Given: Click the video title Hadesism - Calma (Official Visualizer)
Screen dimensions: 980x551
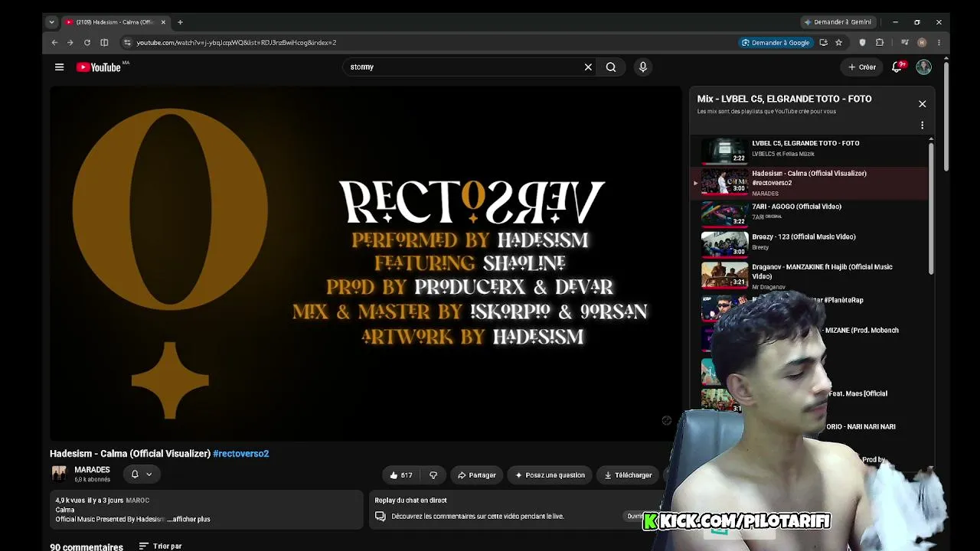Looking at the screenshot, I should click(x=130, y=454).
